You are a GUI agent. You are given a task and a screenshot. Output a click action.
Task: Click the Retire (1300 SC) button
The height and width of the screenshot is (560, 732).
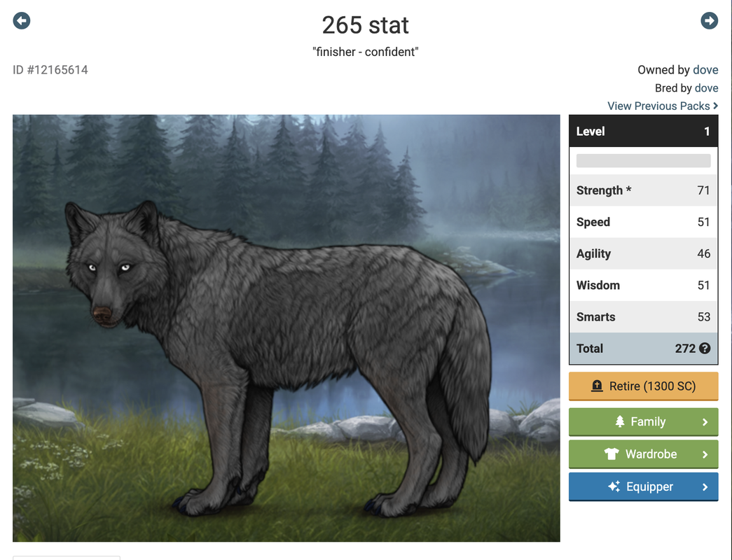[x=643, y=386]
